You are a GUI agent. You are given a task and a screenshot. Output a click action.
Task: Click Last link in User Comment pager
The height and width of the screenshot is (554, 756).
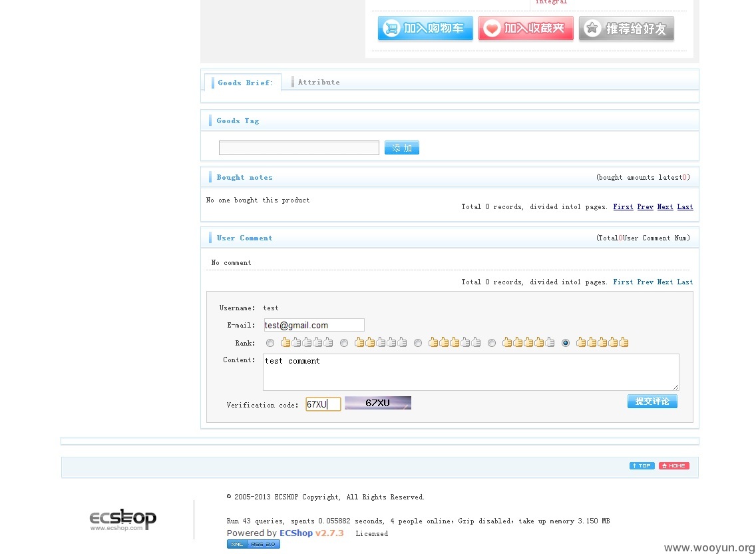(x=685, y=282)
